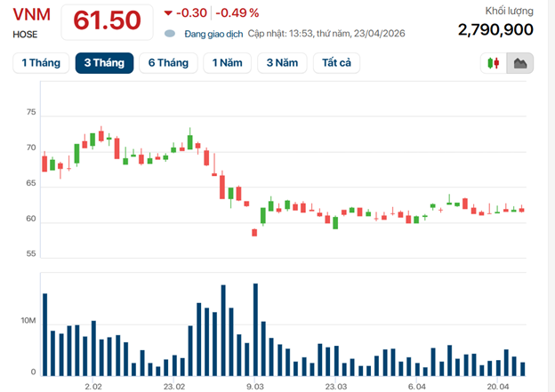The height and width of the screenshot is (392, 555).
Task: Select the "3 Tháng" time range
Action: [104, 63]
